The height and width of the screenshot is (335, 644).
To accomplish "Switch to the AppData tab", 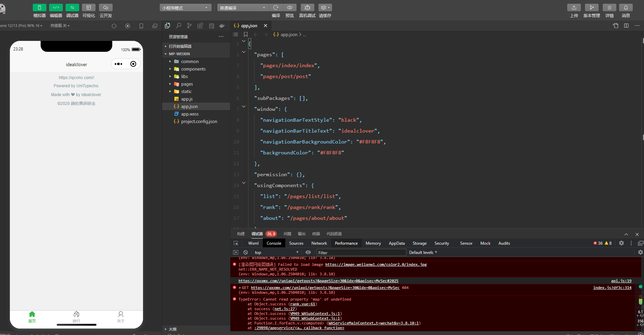I will (397, 243).
